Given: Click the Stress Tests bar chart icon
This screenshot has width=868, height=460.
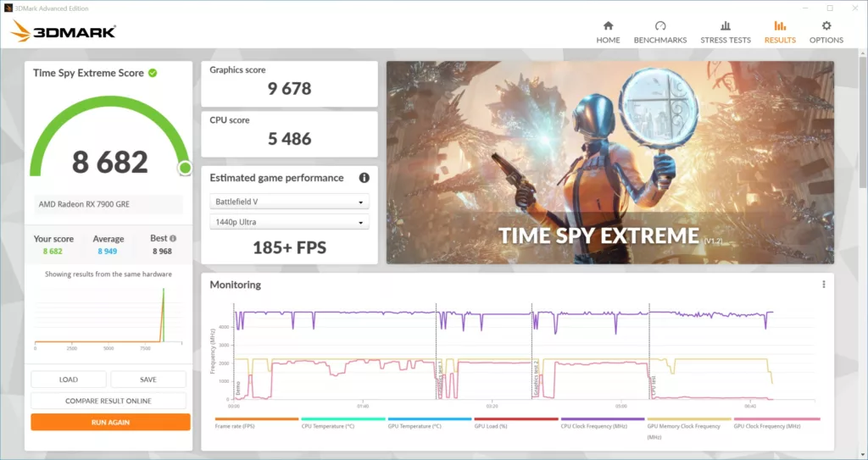Looking at the screenshot, I should tap(726, 25).
